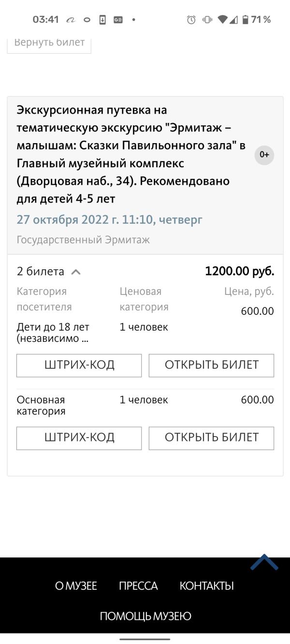Open ОТКРЫТЬ БИЛЕТ for the Дети до 18 лет ticket
The height and width of the screenshot is (644, 290).
(x=211, y=366)
